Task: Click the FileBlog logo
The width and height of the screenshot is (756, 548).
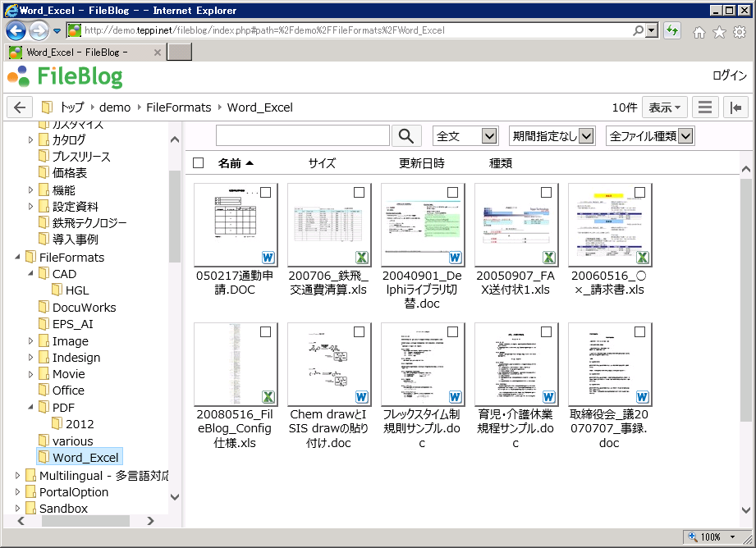Action: (66, 76)
